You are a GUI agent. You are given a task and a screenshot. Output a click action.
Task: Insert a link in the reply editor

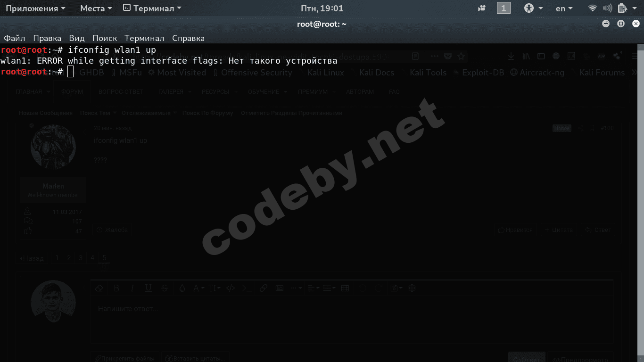click(264, 288)
